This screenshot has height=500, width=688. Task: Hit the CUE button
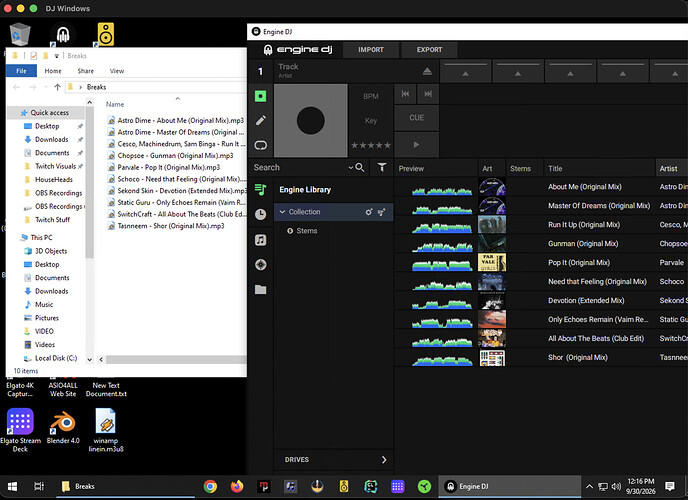point(416,118)
